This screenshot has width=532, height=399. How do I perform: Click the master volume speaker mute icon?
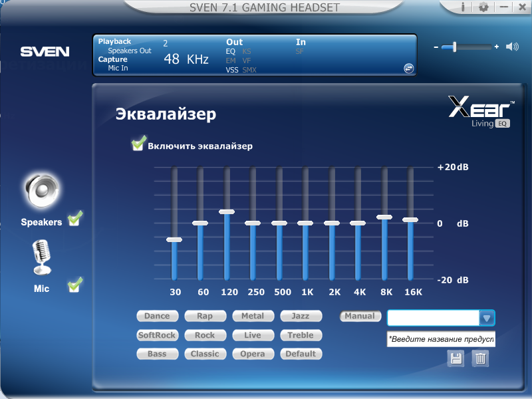512,47
